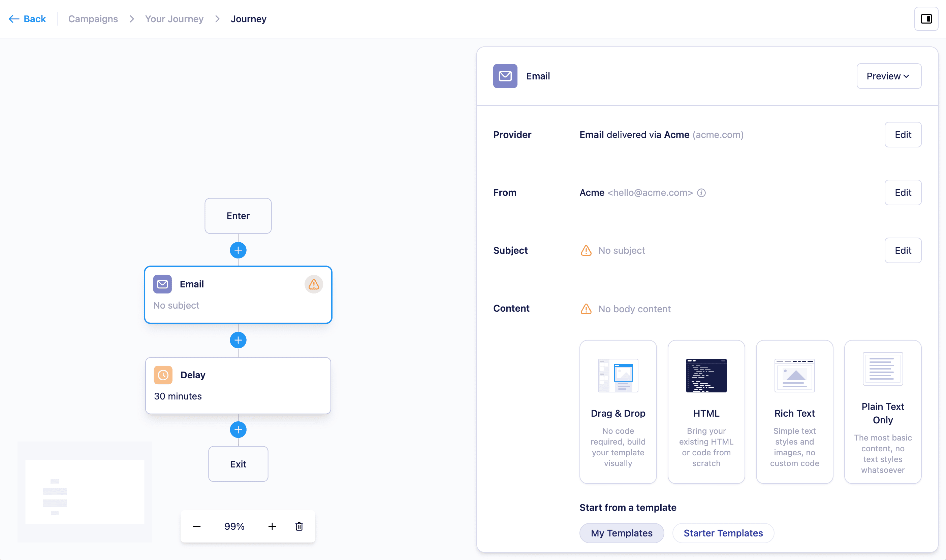
Task: Click the Email envelope icon in the panel header
Action: [505, 76]
